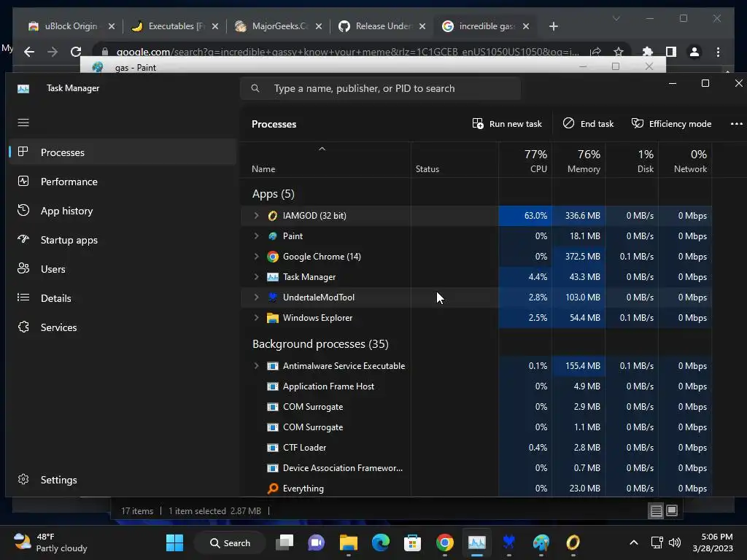The width and height of the screenshot is (747, 560).
Task: Switch to the Performance page
Action: (122, 182)
